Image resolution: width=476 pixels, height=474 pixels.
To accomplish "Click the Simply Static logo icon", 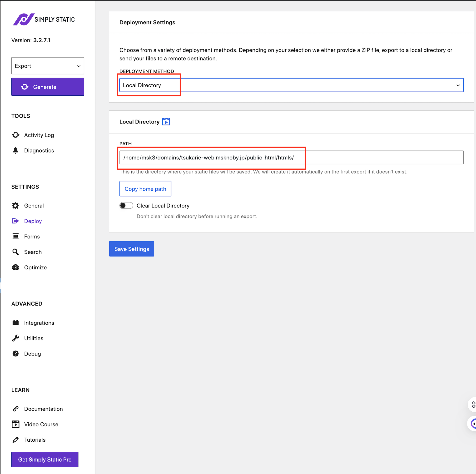I will [x=23, y=20].
